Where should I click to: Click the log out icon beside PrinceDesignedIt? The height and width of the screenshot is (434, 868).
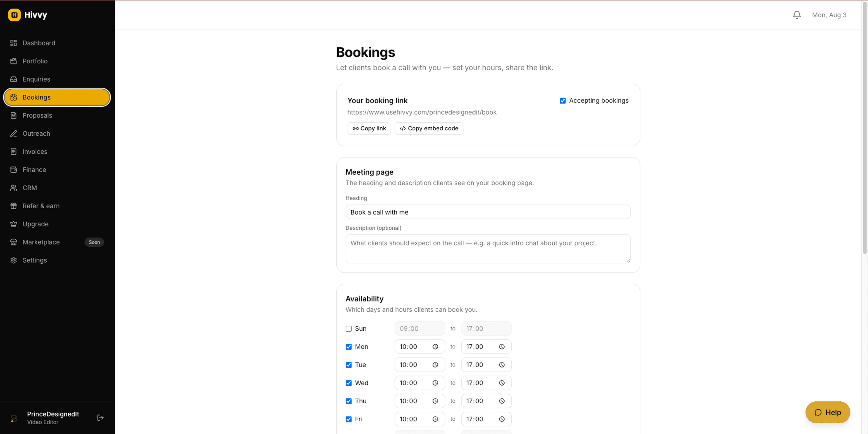click(x=100, y=417)
